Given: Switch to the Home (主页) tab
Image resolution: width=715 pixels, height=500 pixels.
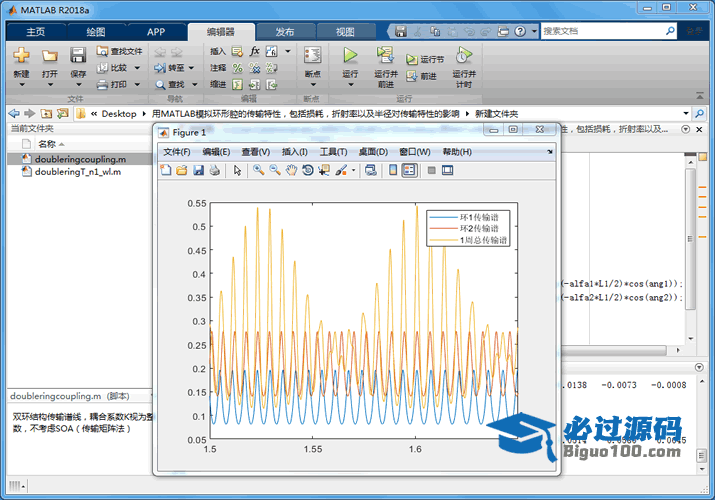Looking at the screenshot, I should point(36,32).
